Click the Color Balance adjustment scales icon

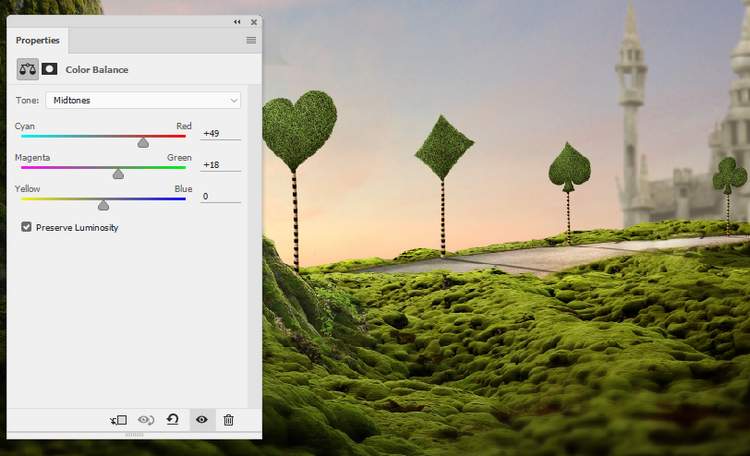coord(28,69)
